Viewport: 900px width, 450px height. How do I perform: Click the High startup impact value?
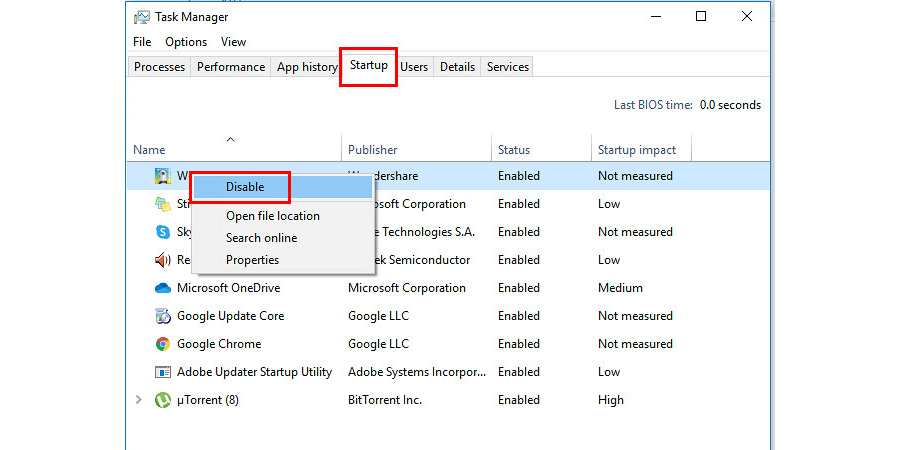[x=611, y=400]
